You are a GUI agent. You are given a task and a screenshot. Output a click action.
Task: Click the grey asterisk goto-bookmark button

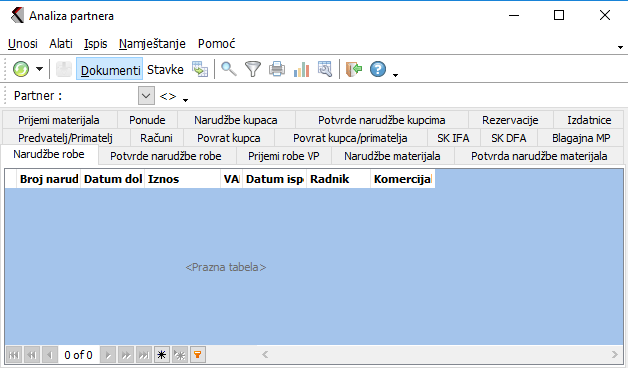(x=180, y=355)
